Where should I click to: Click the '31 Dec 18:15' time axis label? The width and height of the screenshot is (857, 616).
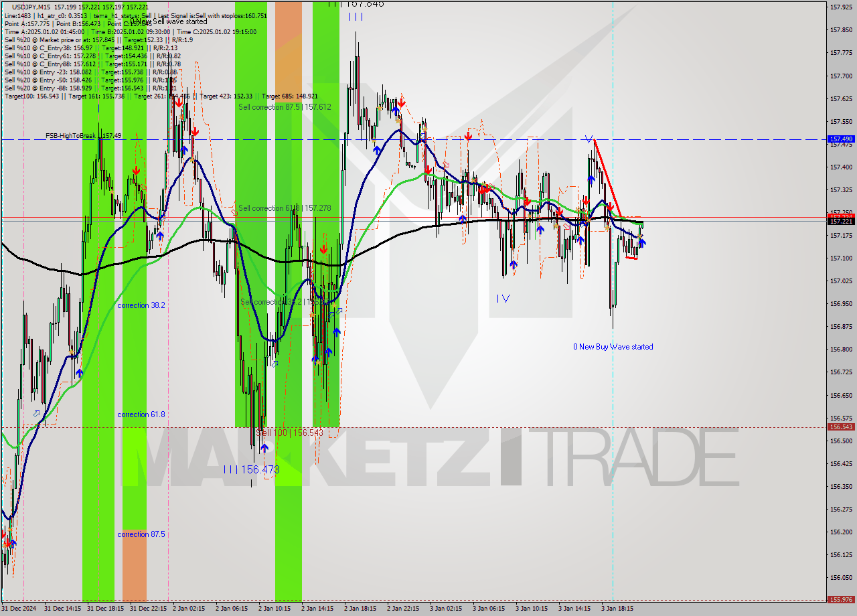(106, 609)
